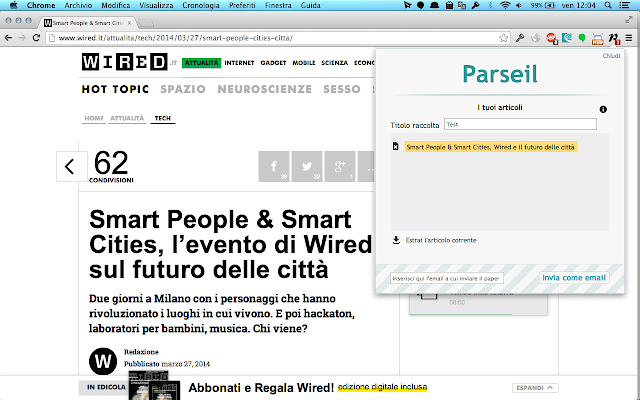Click the screenshot NEW extension icon
This screenshot has width=640, height=400.
point(598,39)
